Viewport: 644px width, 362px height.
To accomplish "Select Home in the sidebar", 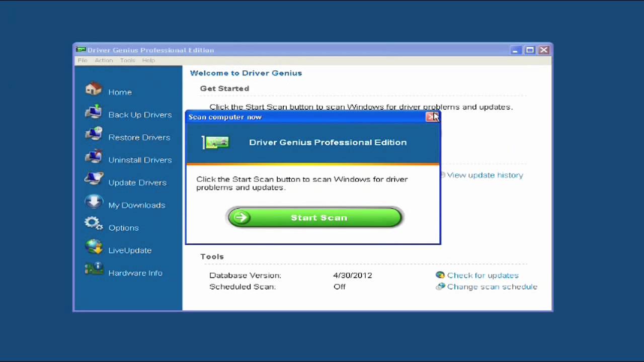I will pos(120,92).
